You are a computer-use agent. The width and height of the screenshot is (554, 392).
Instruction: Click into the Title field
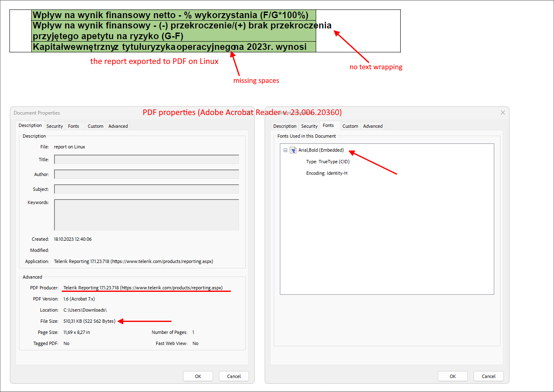(146, 160)
